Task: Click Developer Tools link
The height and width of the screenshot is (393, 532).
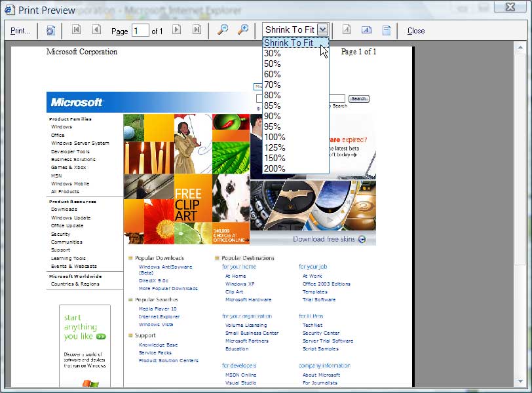Action: [70, 151]
